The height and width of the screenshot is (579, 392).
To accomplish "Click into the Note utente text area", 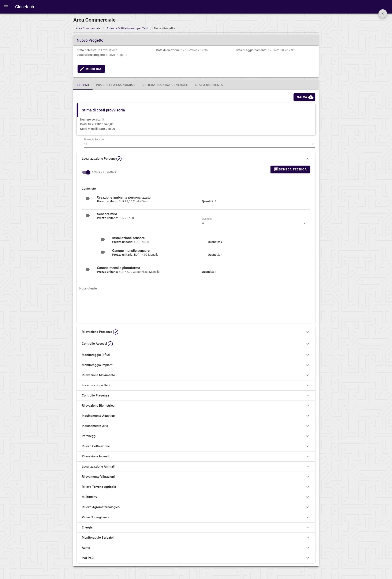I will [196, 300].
